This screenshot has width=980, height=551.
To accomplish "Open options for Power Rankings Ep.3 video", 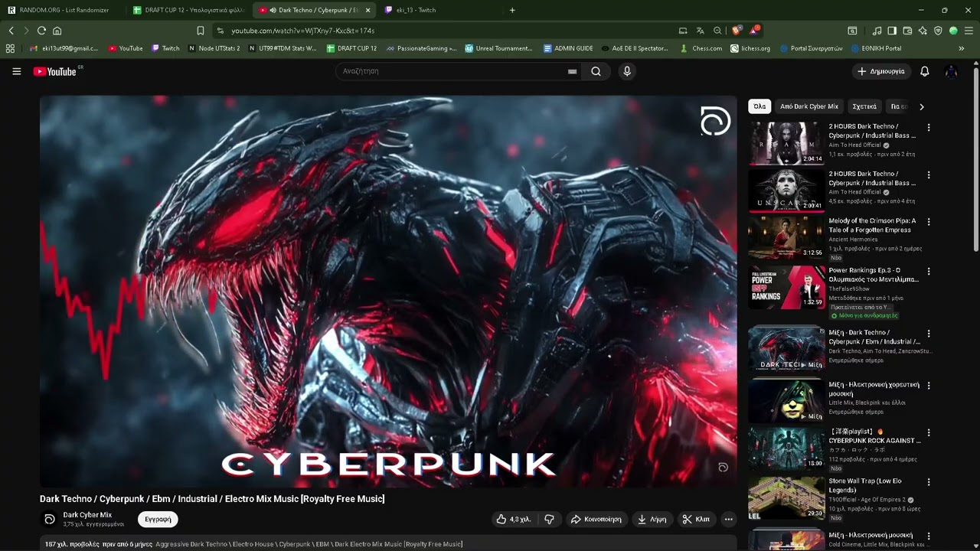I will tap(929, 272).
